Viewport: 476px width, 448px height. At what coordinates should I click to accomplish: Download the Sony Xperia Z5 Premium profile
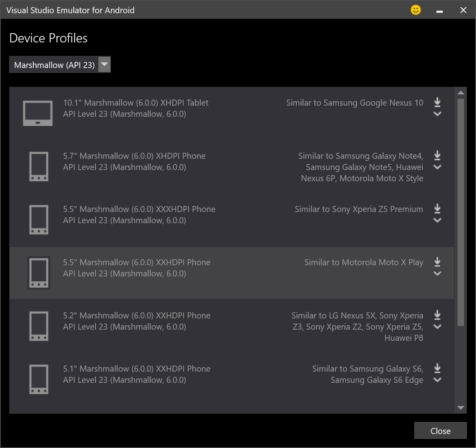tap(437, 209)
